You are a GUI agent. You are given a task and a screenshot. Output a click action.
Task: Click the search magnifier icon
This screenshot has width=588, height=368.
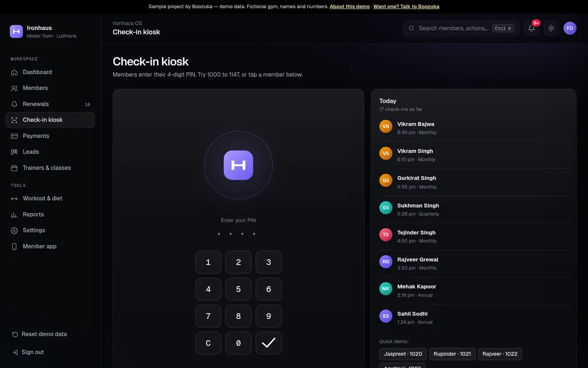[x=411, y=28]
